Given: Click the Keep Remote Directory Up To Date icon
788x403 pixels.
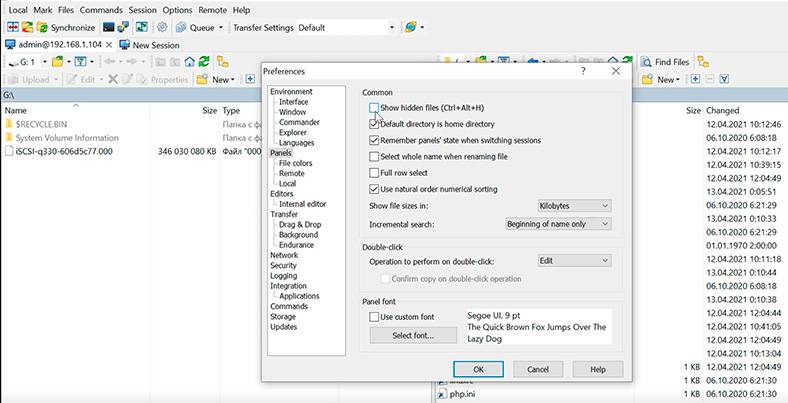Looking at the screenshot, I should 27,27.
